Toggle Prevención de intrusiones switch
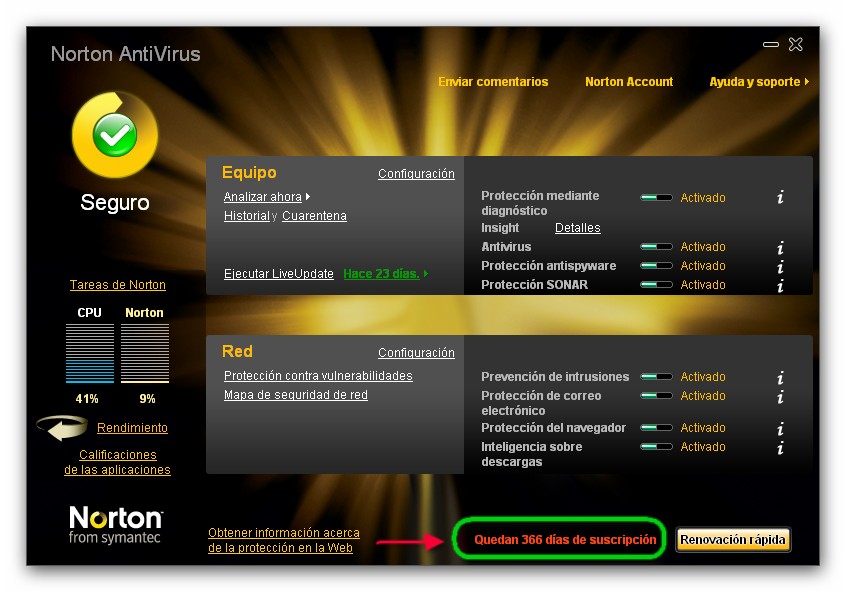The width and height of the screenshot is (846, 592). (656, 377)
